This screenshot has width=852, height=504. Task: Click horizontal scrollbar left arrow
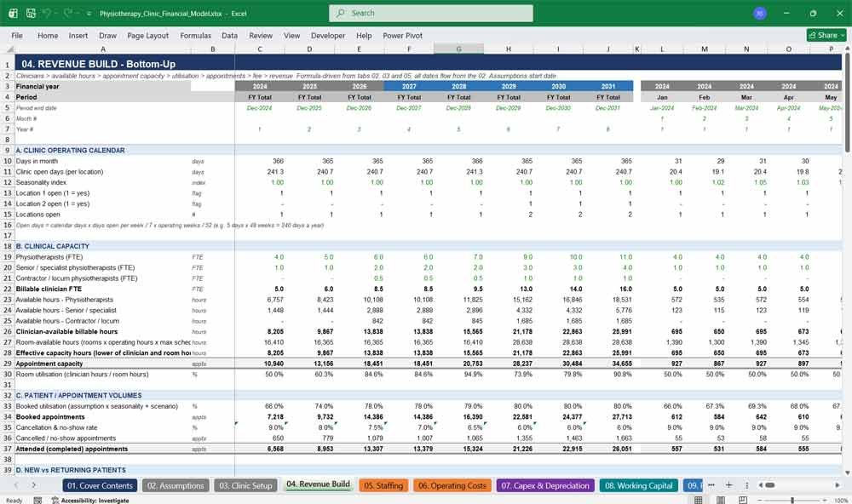tap(760, 485)
